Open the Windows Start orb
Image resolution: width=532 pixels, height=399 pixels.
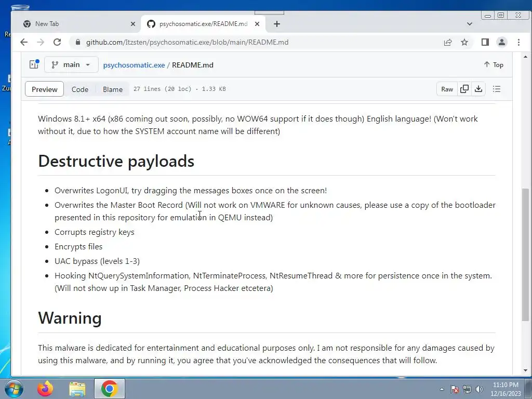pyautogui.click(x=14, y=389)
